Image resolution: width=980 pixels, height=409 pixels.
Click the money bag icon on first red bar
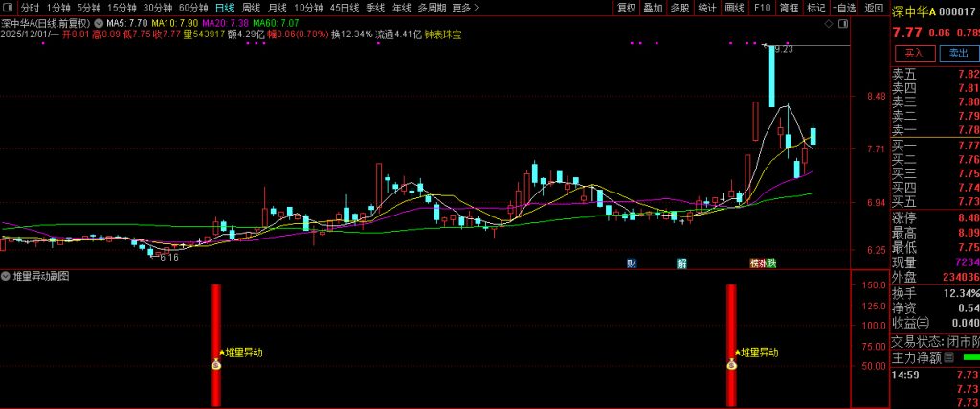click(x=215, y=363)
